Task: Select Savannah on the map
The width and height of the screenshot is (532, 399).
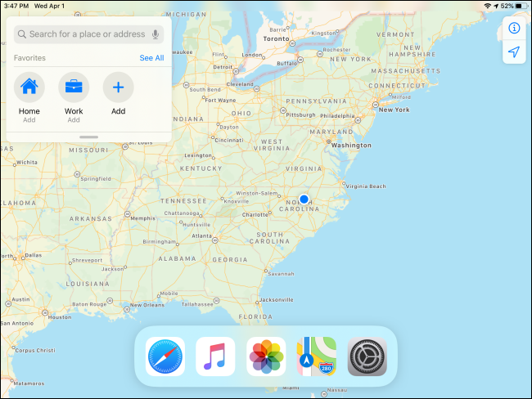Action: tap(281, 274)
